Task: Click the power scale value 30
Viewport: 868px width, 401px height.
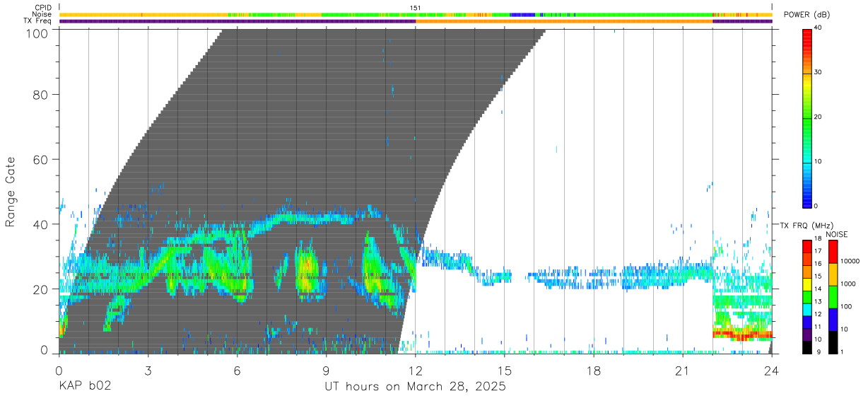Action: (819, 73)
